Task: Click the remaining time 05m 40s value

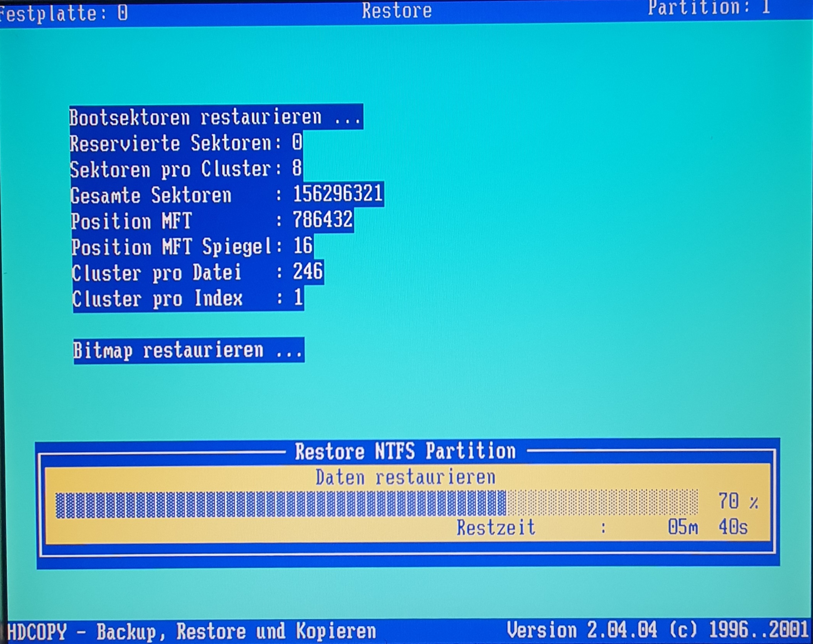Action: (707, 527)
